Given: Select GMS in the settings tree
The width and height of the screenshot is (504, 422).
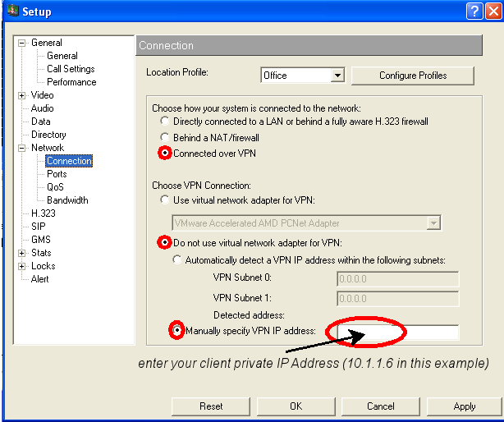Looking at the screenshot, I should click(41, 240).
